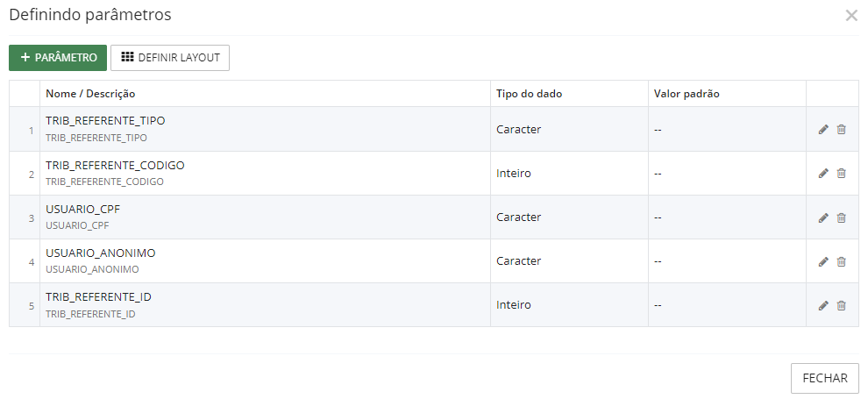Edit USUARIO_ANONIMO via pencil icon
868x399 pixels.
[823, 261]
